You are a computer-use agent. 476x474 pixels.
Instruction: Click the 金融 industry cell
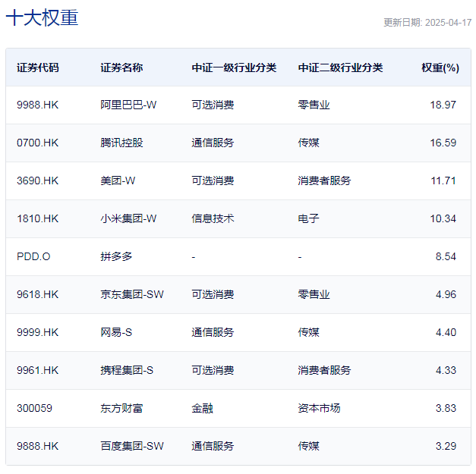click(202, 408)
